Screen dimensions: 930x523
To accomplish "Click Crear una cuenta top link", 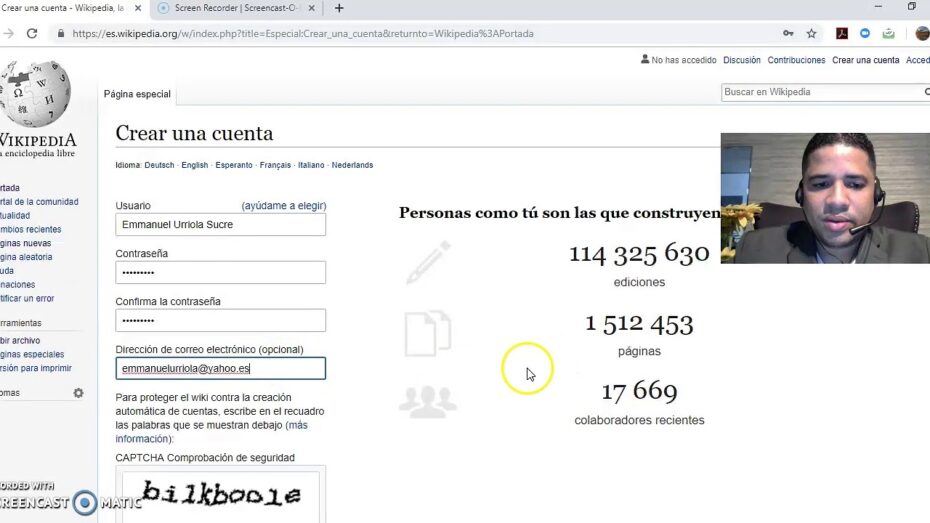I will coord(865,60).
